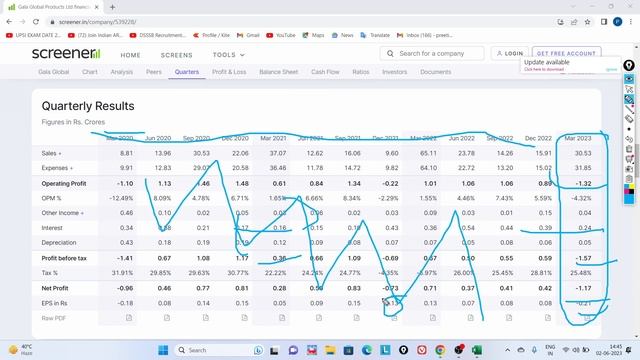Click the Epic Pen logo button
This screenshot has height=360, width=640.
click(x=629, y=65)
